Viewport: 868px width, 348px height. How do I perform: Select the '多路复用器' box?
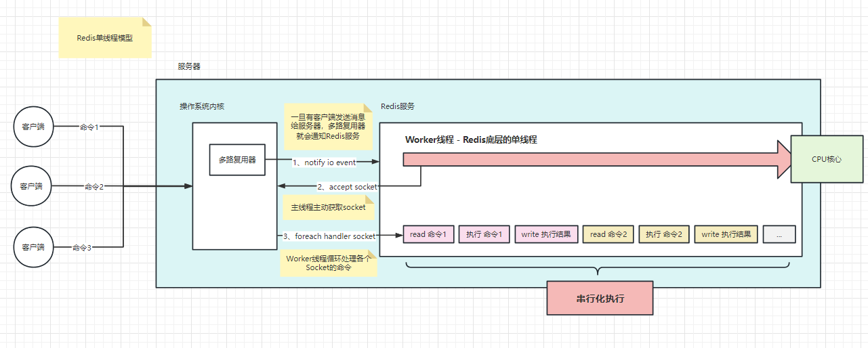click(x=237, y=160)
